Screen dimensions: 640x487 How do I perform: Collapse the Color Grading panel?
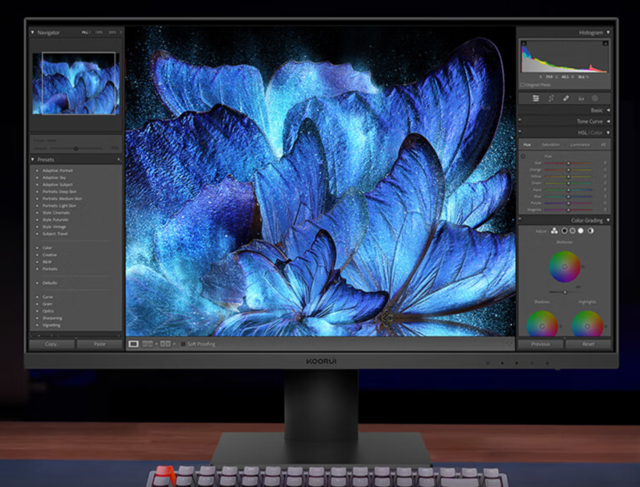coord(608,220)
